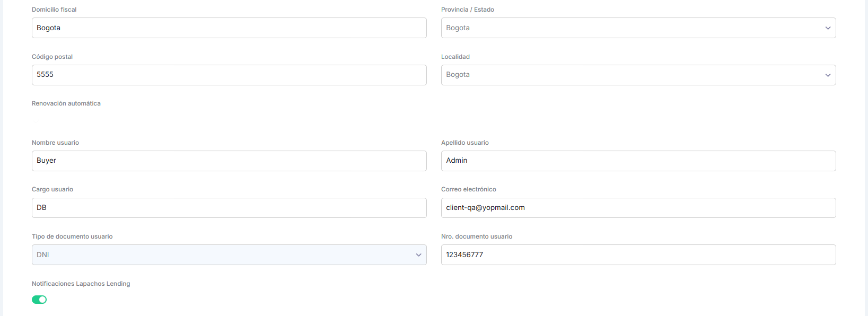The width and height of the screenshot is (868, 316).
Task: Click the Provincia / Estado chevron arrow
Action: (x=828, y=28)
